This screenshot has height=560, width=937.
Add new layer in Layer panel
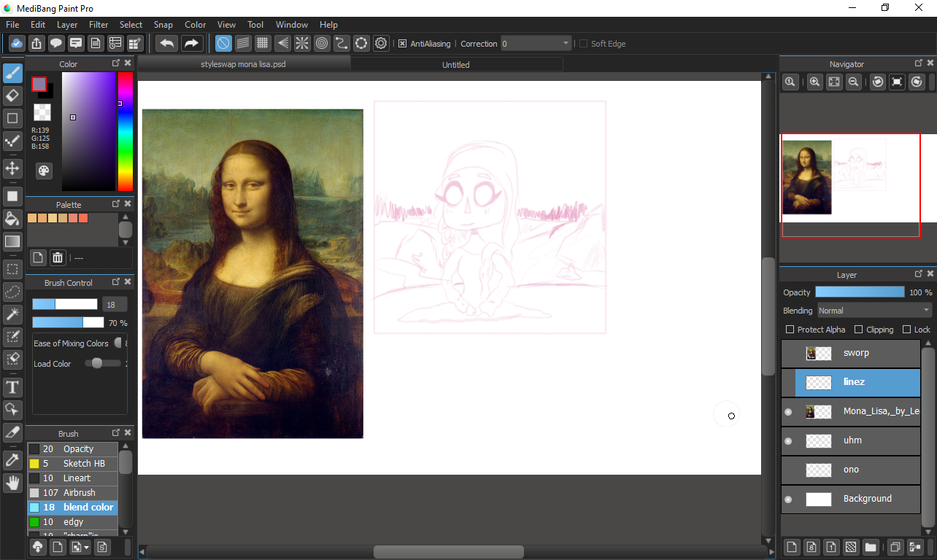click(792, 547)
